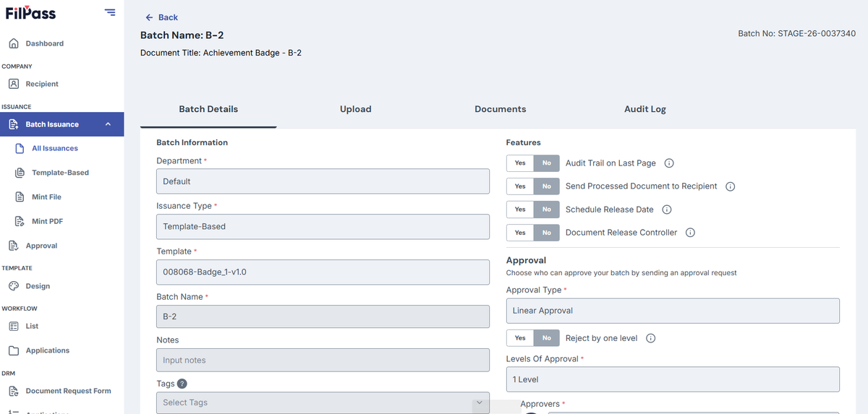Screen dimensions: 868x414
Task: Open Recipient page in sidebar
Action: pos(42,84)
